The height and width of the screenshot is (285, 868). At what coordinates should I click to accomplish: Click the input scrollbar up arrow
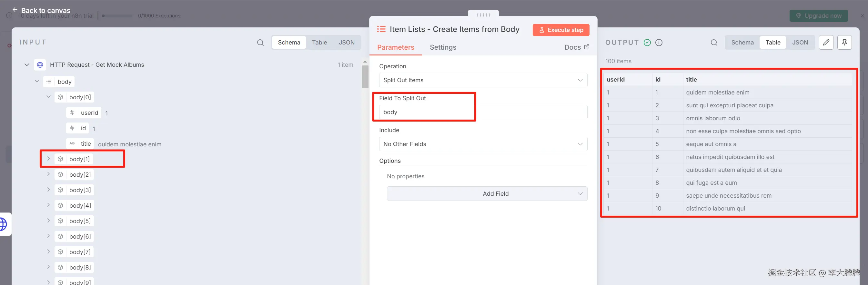point(365,62)
